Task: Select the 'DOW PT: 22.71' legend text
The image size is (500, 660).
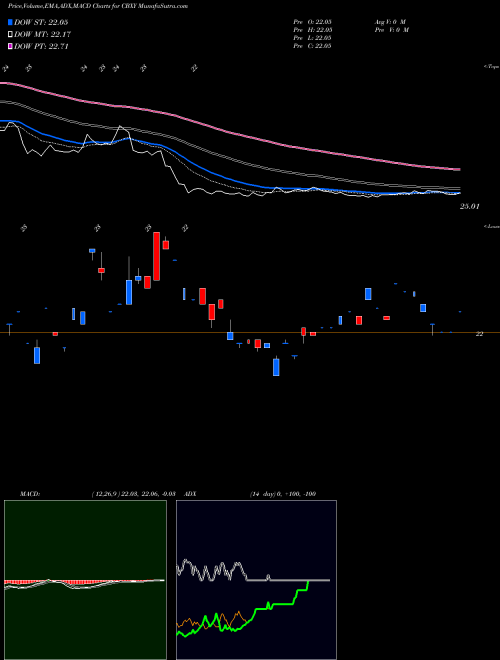Action: (41, 46)
